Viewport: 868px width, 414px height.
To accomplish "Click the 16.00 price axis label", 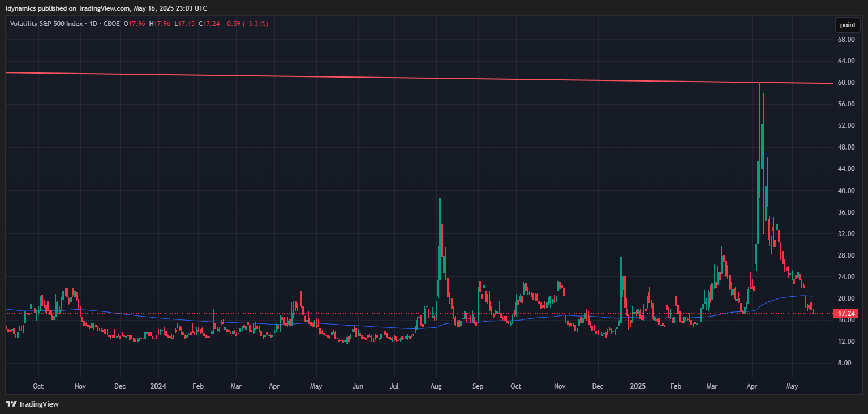I will pyautogui.click(x=846, y=320).
